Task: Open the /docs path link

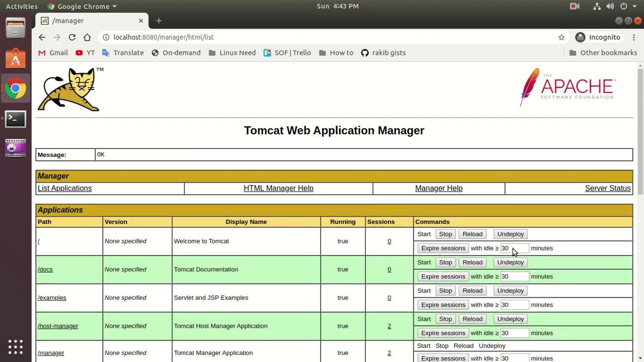Action: 45,269
